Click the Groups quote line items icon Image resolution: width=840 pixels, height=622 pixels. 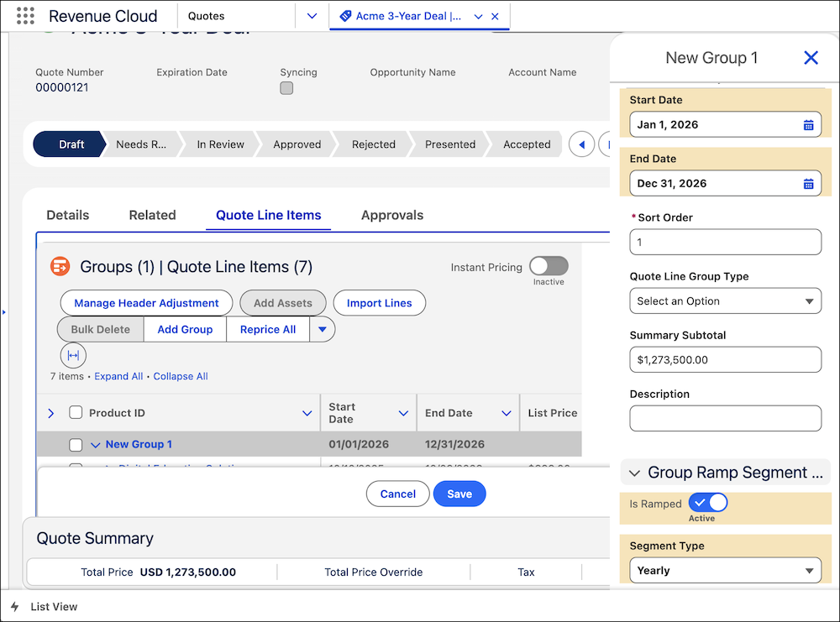click(x=60, y=267)
